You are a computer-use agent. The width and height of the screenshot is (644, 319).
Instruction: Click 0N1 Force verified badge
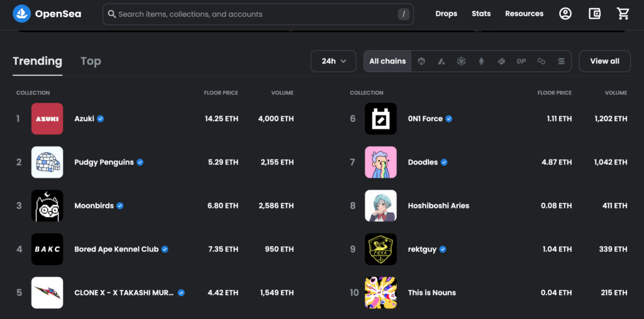point(449,119)
